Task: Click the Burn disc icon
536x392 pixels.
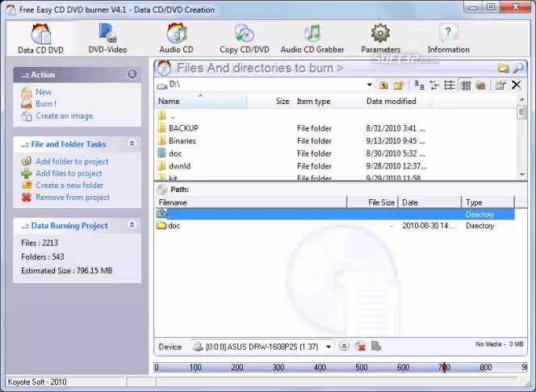Action: pos(27,104)
